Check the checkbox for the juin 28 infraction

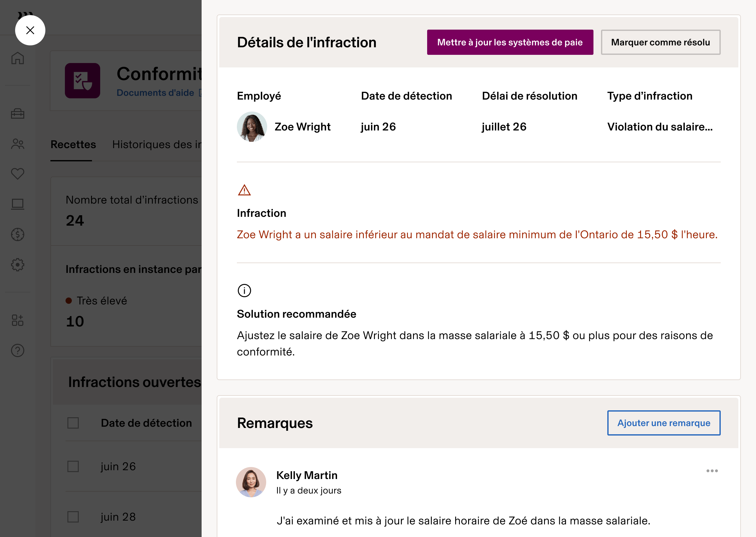73,517
